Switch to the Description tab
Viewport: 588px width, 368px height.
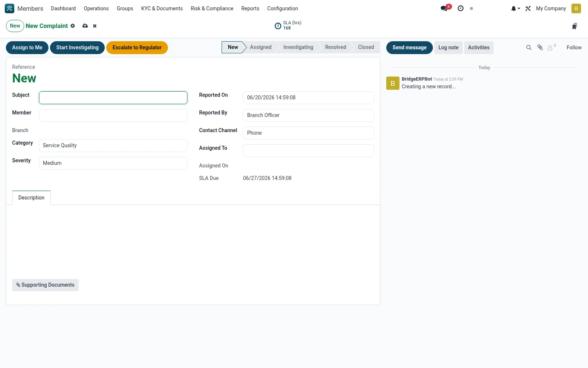pos(31,198)
